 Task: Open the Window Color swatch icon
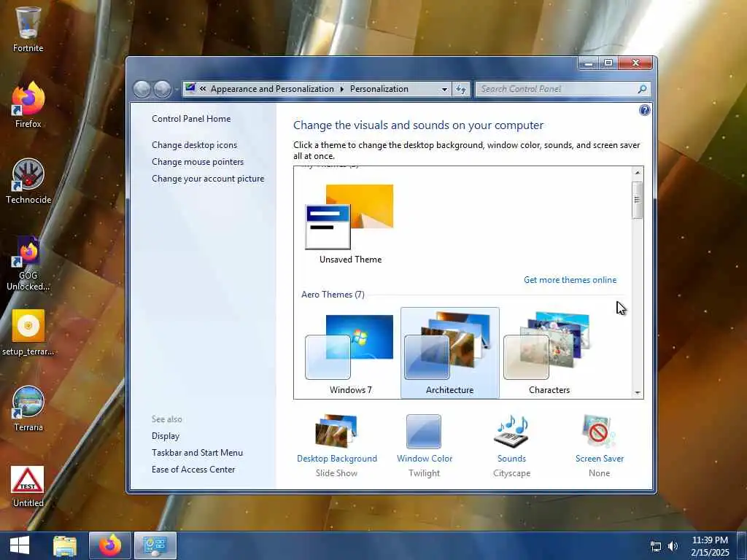(x=424, y=432)
